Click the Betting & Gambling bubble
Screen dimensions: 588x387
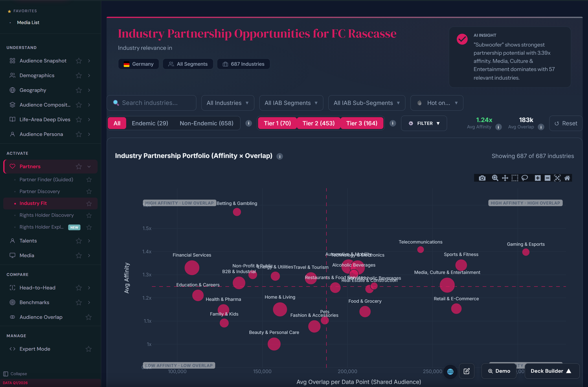[x=237, y=212]
